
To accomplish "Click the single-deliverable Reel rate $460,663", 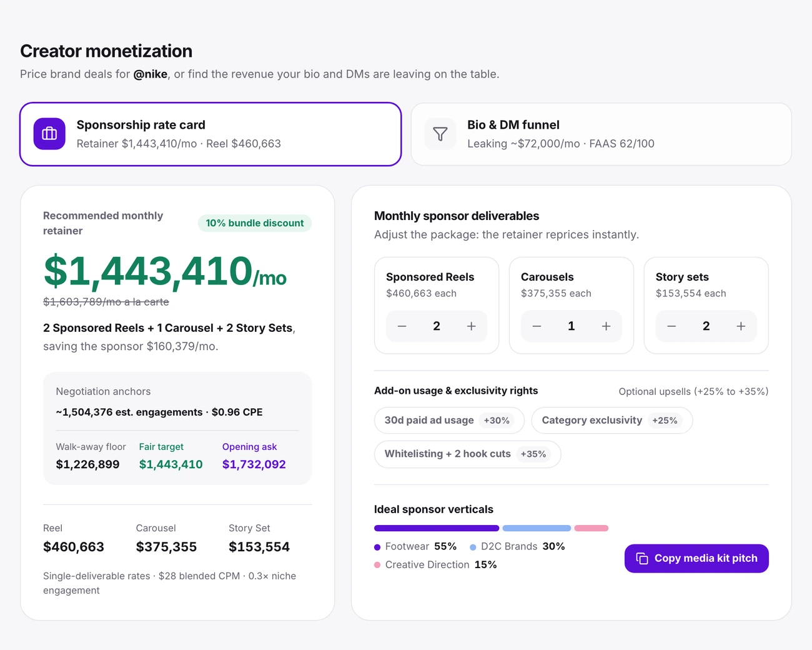I will tap(74, 547).
